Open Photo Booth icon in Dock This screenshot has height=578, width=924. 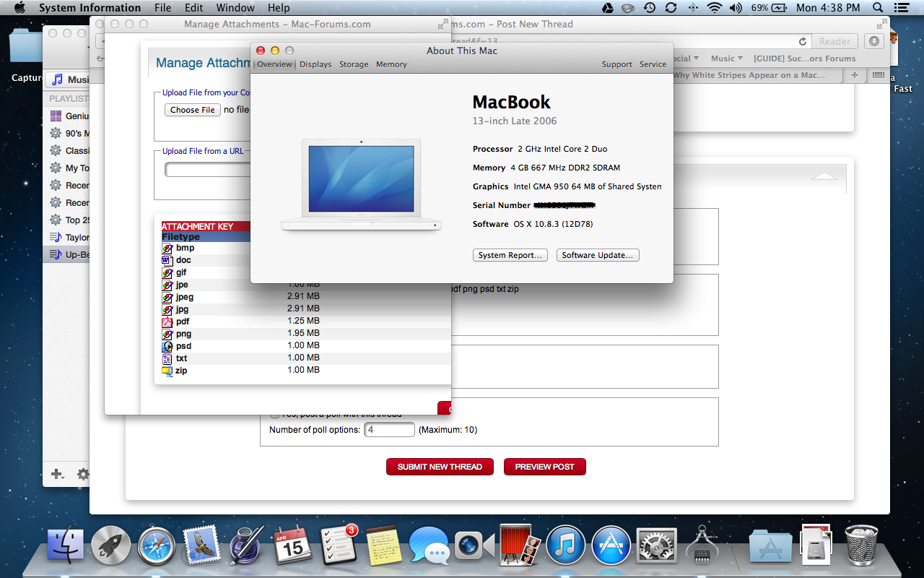point(520,545)
